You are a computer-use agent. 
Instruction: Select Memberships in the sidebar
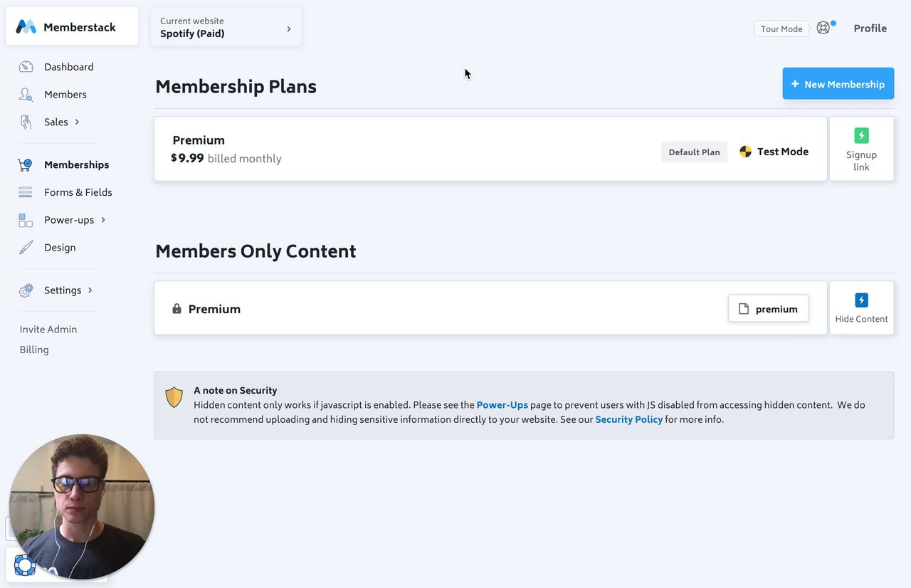click(76, 164)
